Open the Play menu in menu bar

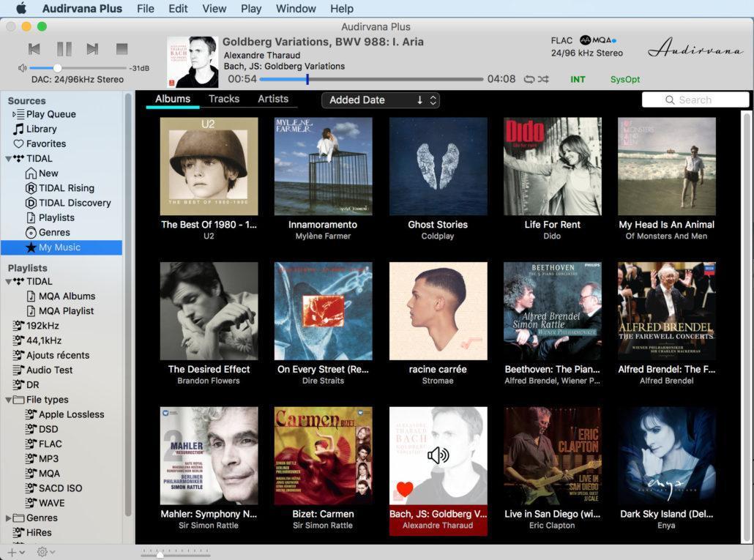tap(251, 9)
